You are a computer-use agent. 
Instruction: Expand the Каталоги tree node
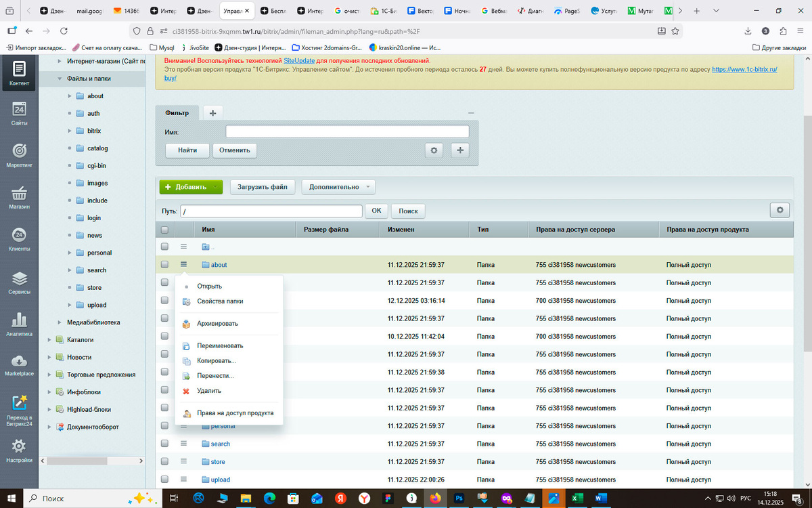coord(49,339)
